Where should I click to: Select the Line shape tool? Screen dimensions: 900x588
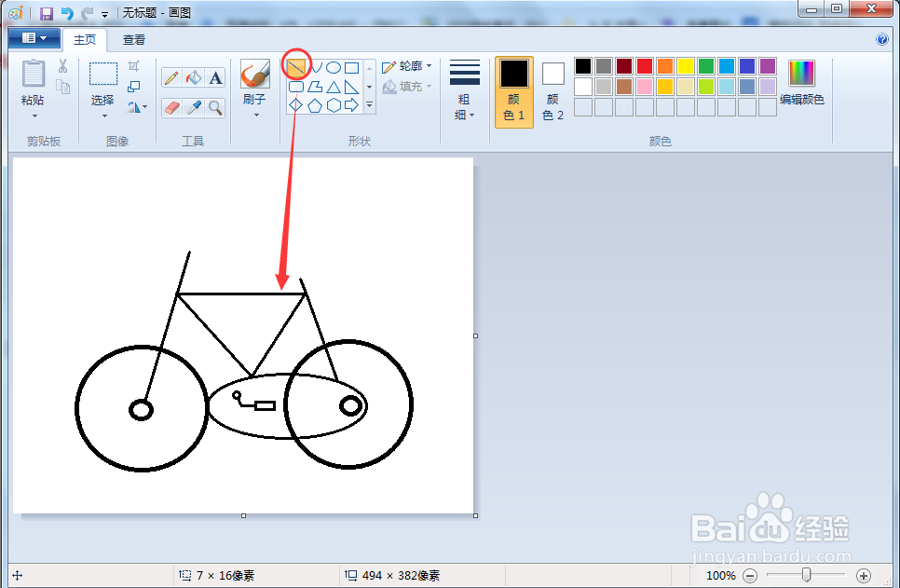294,66
